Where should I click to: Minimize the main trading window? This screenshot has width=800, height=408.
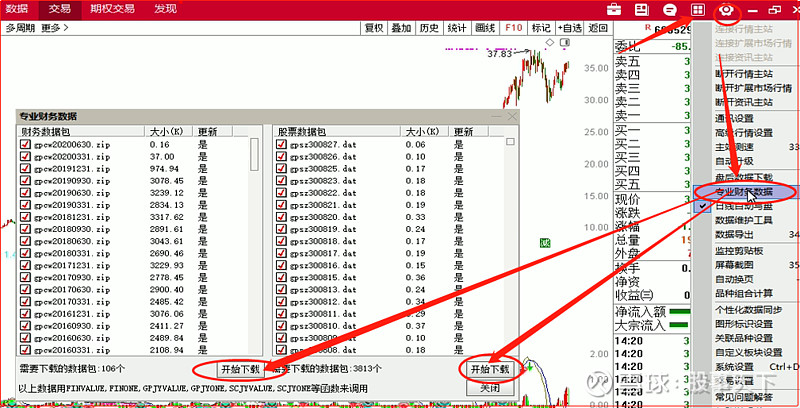753,10
